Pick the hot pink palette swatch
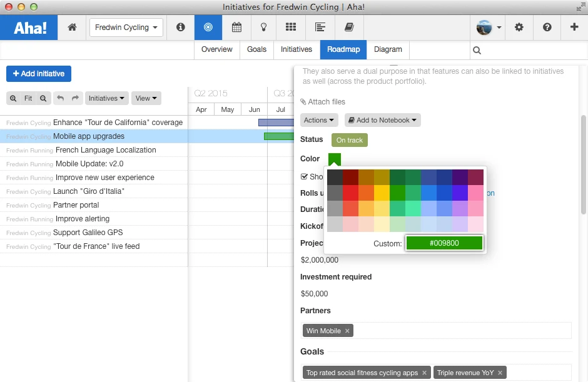588x382 pixels. click(x=475, y=193)
